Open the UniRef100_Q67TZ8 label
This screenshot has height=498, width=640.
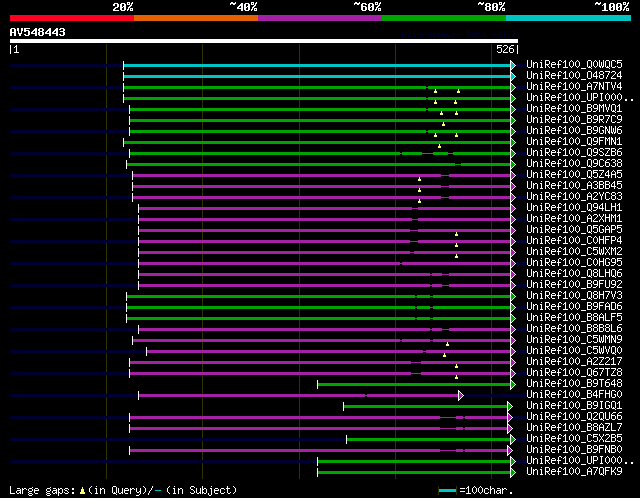574,373
